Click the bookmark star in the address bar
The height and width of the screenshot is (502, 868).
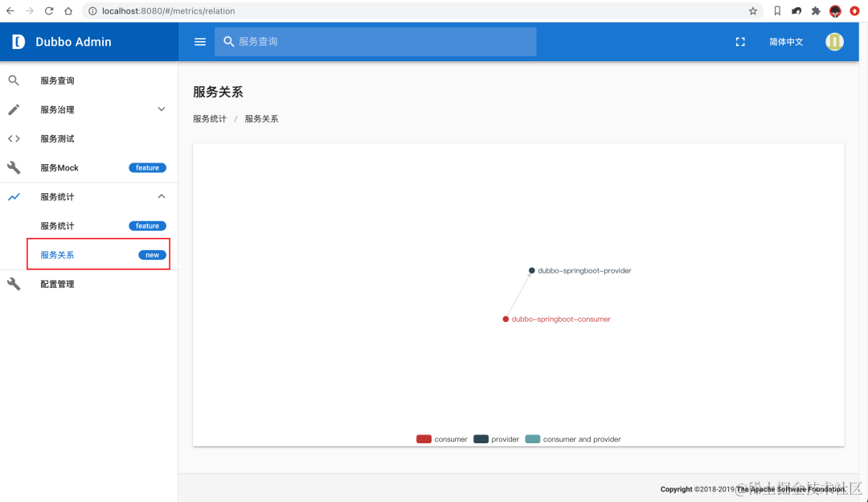click(x=753, y=11)
